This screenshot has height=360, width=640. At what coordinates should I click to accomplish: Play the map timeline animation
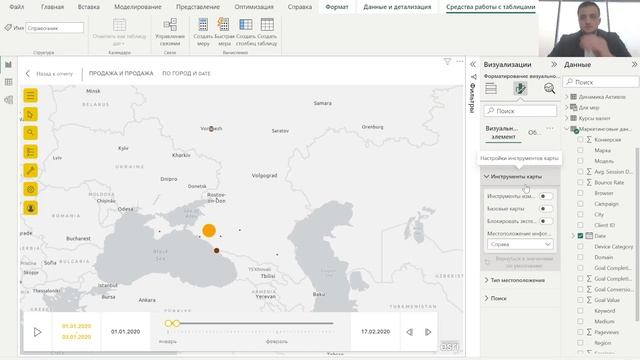[37, 332]
